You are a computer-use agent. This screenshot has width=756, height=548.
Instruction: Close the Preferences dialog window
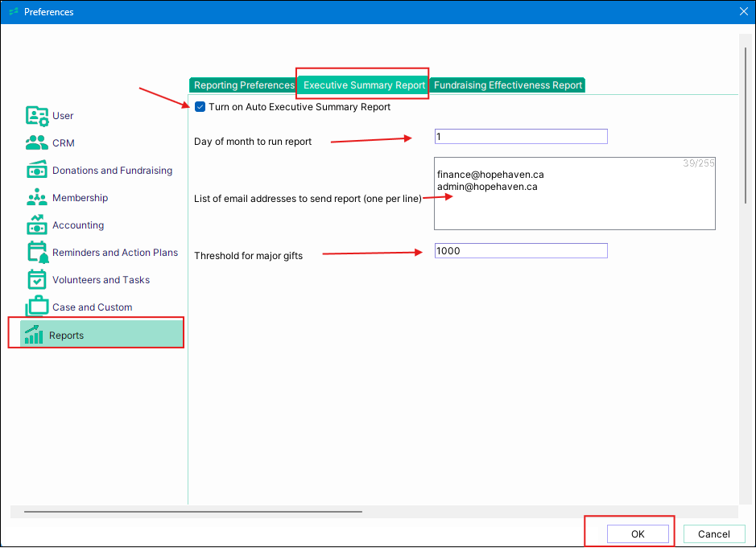(743, 11)
